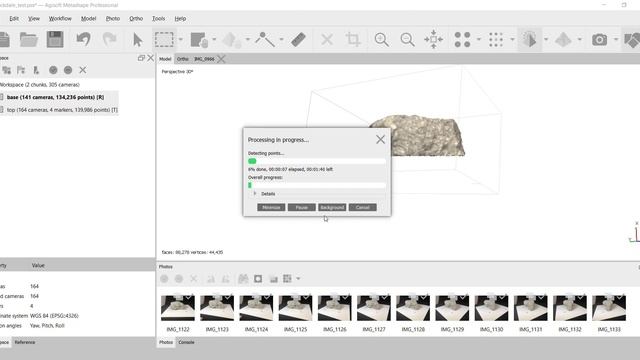Click Pause in the processing dialog
The height and width of the screenshot is (360, 640).
click(x=302, y=207)
